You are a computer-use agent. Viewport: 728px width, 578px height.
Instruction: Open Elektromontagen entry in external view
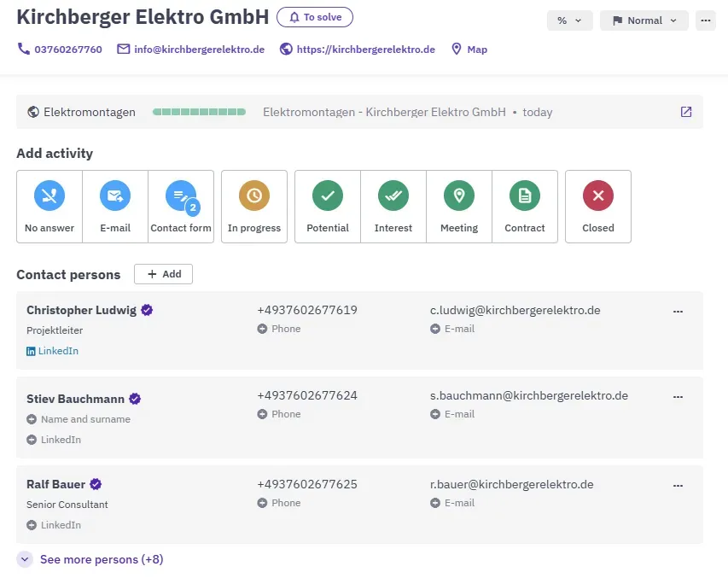[x=685, y=112]
